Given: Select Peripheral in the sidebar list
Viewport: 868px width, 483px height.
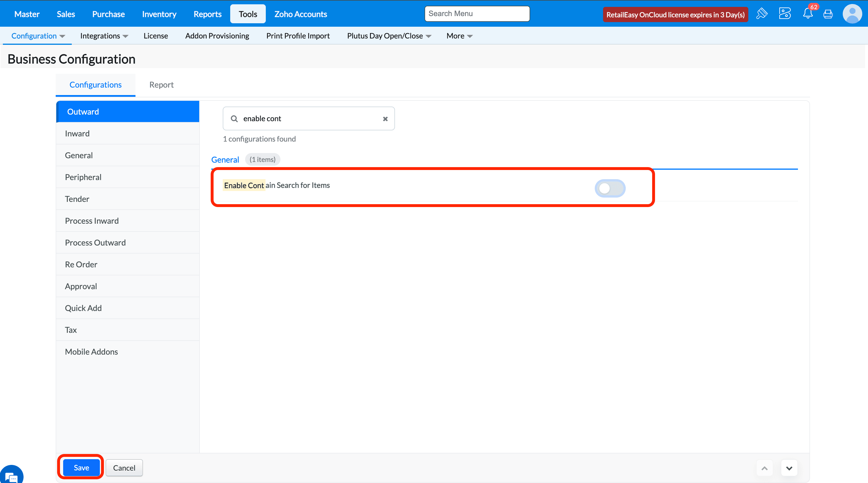Looking at the screenshot, I should point(83,177).
